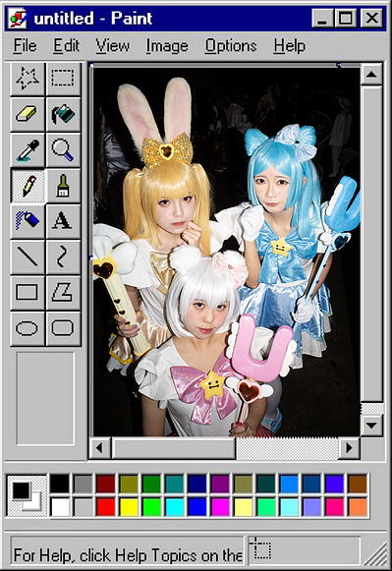
Task: Pick the yellow color swatch
Action: point(129,507)
